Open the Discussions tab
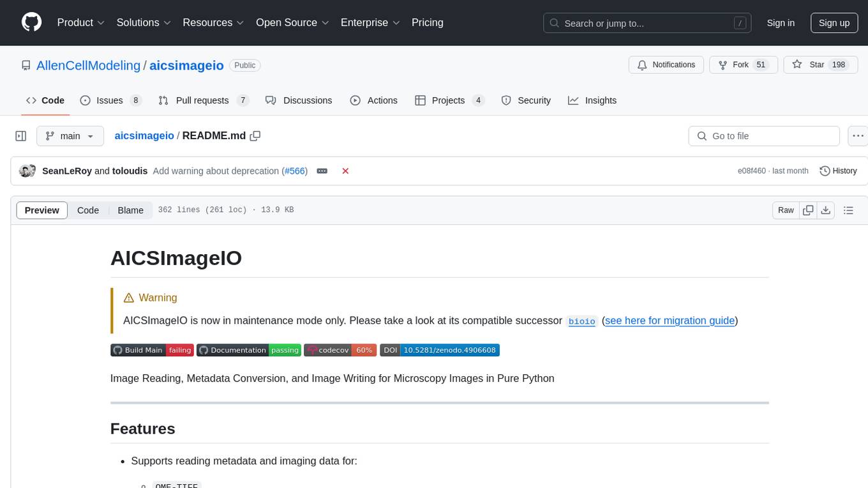868x488 pixels. pyautogui.click(x=299, y=100)
